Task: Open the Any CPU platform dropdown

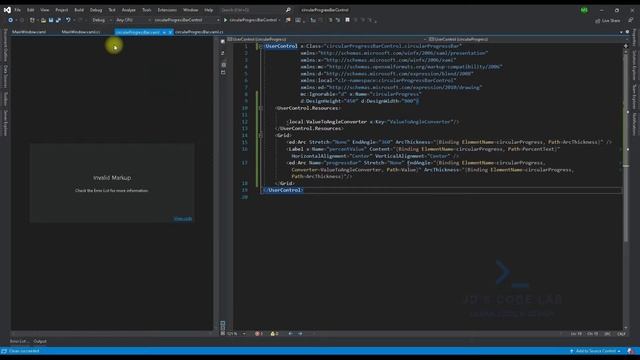Action: pyautogui.click(x=133, y=20)
